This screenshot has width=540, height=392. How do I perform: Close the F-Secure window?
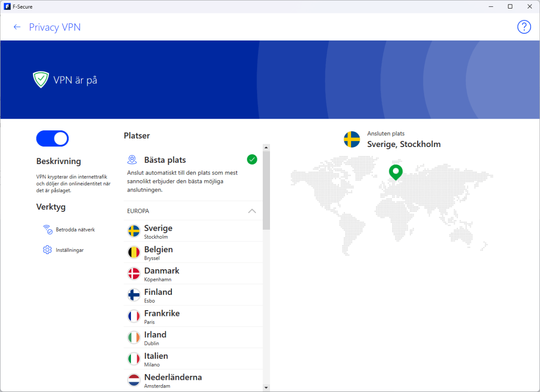click(530, 6)
